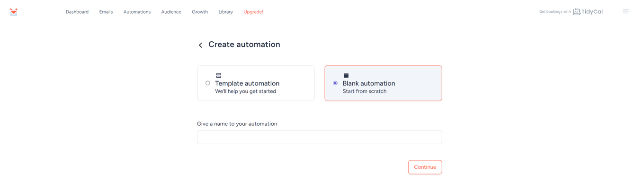Open the Growth menu item
The height and width of the screenshot is (193, 644).
200,12
